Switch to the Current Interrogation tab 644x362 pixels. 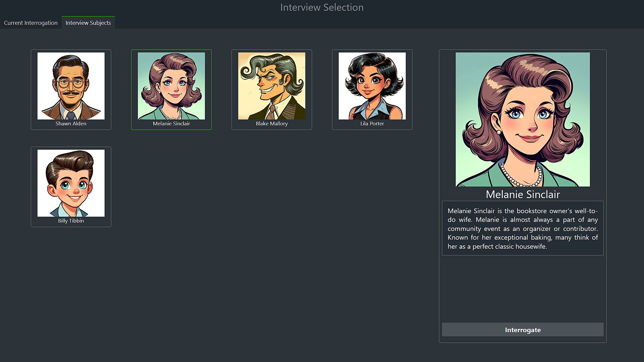[x=31, y=23]
